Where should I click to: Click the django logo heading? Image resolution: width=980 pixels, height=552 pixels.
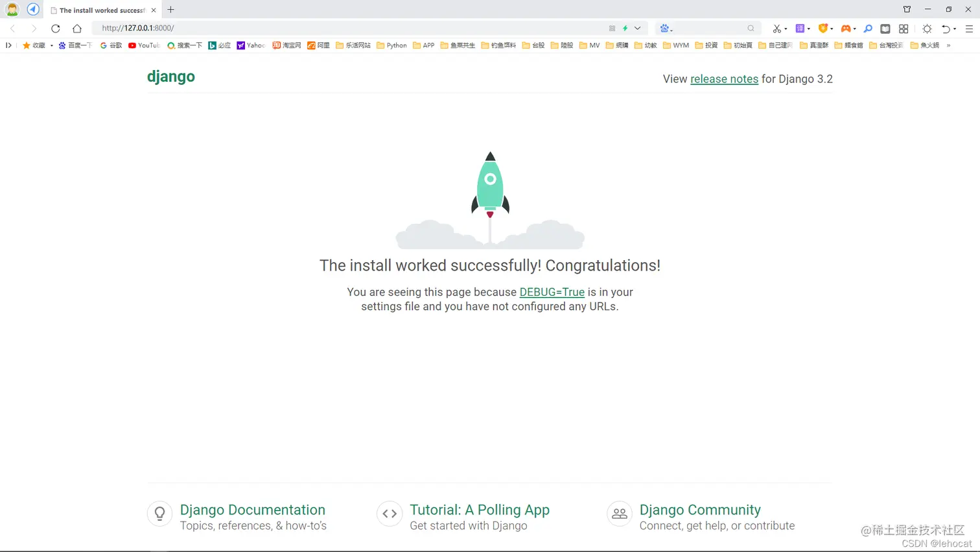(171, 77)
